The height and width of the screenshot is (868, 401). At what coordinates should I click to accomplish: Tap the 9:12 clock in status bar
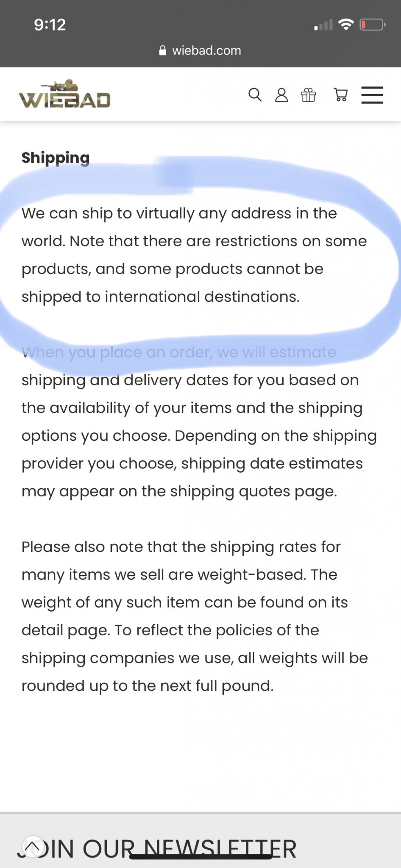click(50, 25)
